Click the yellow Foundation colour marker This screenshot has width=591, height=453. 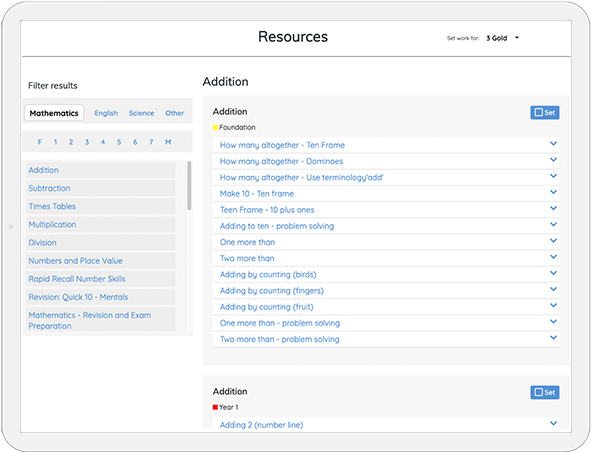(215, 127)
